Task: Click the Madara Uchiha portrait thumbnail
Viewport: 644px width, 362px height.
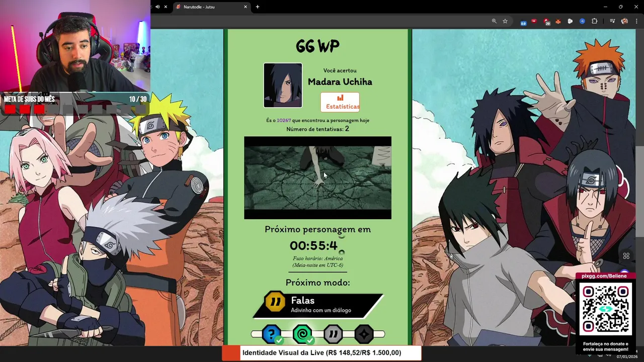Action: point(283,85)
